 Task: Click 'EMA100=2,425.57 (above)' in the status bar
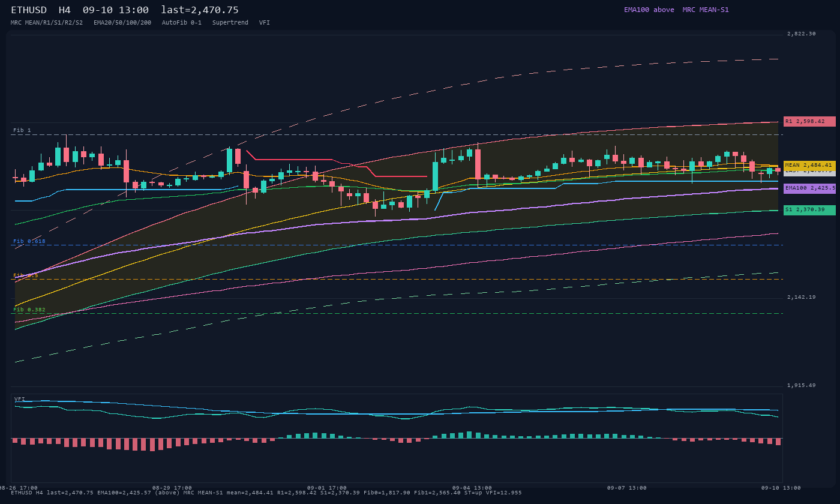point(137,493)
